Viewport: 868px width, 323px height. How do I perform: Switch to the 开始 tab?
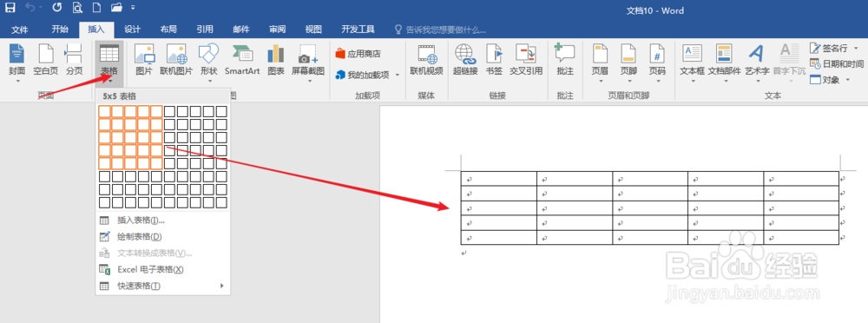click(60, 30)
